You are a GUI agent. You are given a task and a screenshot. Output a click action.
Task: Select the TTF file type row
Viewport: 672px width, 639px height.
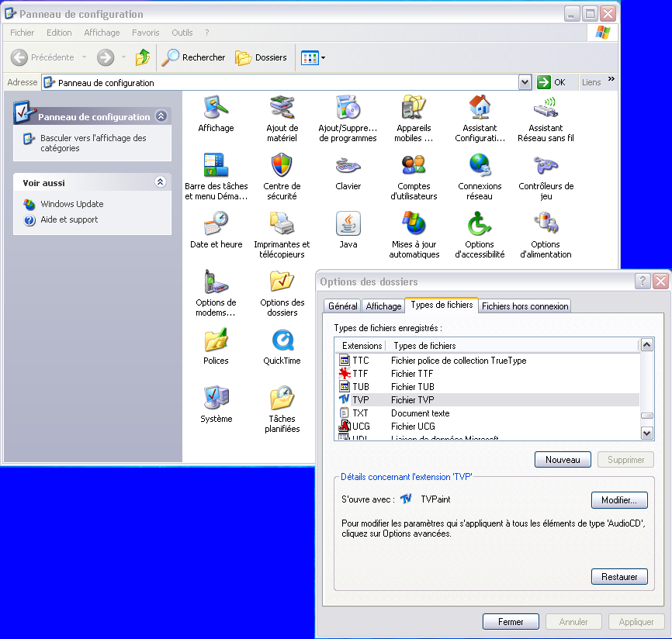tap(488, 374)
